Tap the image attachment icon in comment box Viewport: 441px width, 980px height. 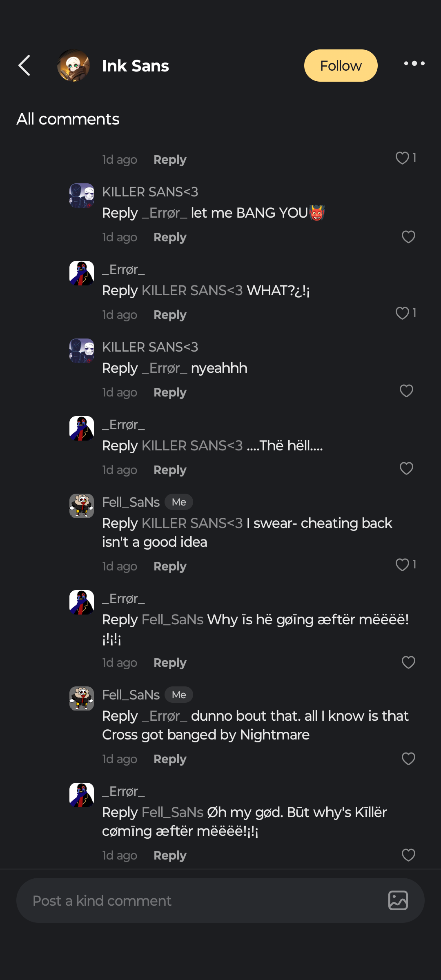pyautogui.click(x=398, y=900)
